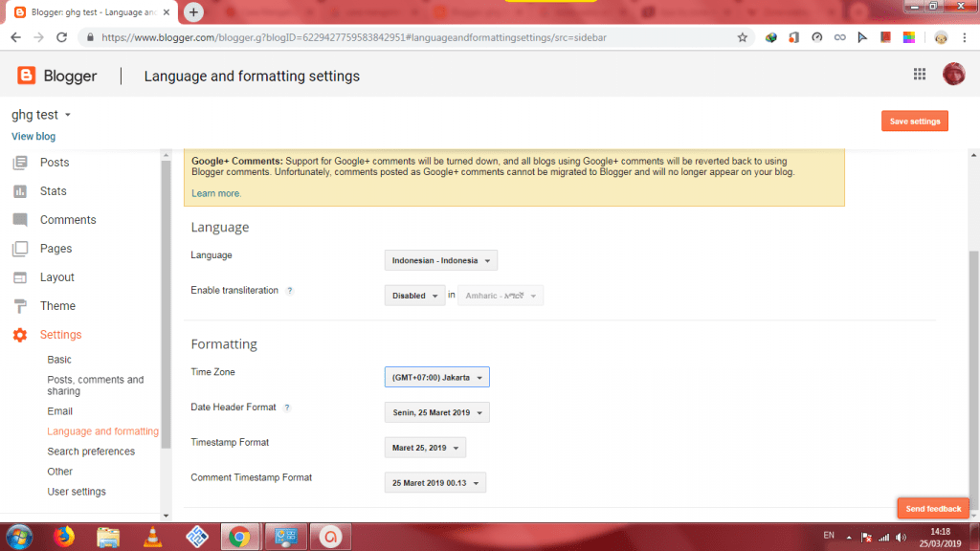Open Pages in the sidebar
This screenshot has height=551, width=980.
click(56, 249)
